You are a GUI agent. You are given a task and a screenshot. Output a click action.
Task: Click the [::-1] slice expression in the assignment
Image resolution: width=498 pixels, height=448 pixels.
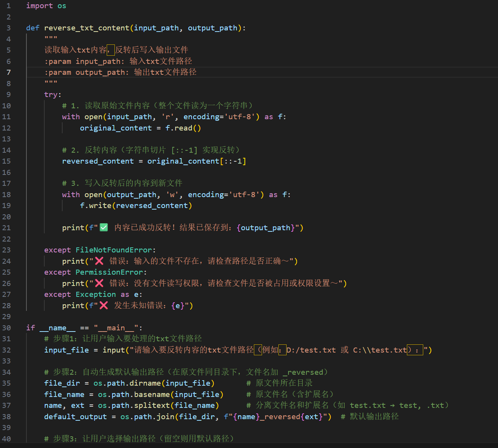[x=233, y=161]
